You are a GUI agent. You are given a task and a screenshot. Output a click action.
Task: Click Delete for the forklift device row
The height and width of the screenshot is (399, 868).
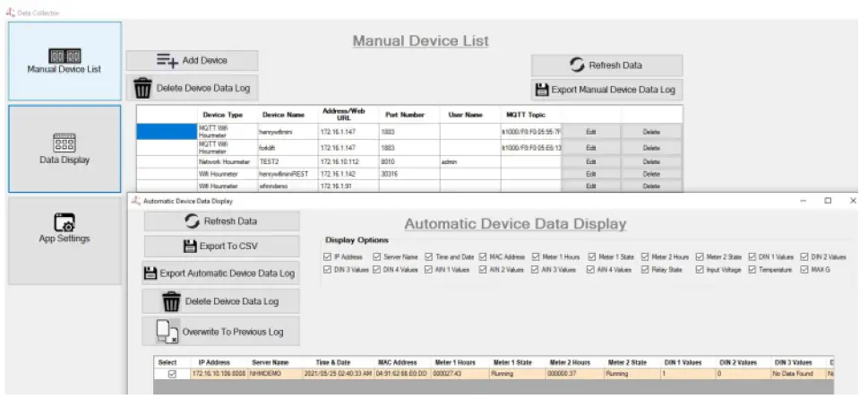[651, 148]
